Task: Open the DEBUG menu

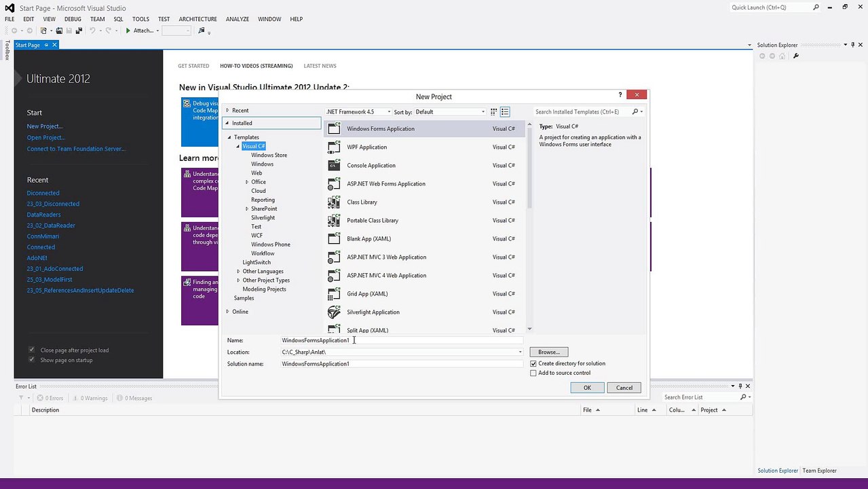Action: point(73,19)
